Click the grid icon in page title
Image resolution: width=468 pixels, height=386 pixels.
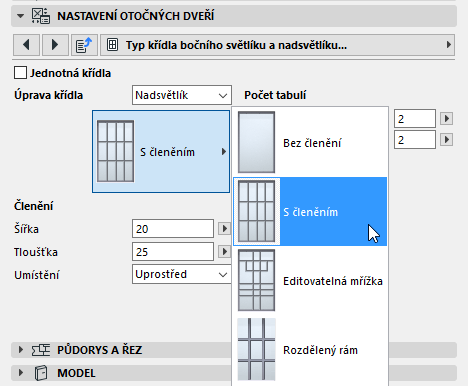(x=113, y=44)
